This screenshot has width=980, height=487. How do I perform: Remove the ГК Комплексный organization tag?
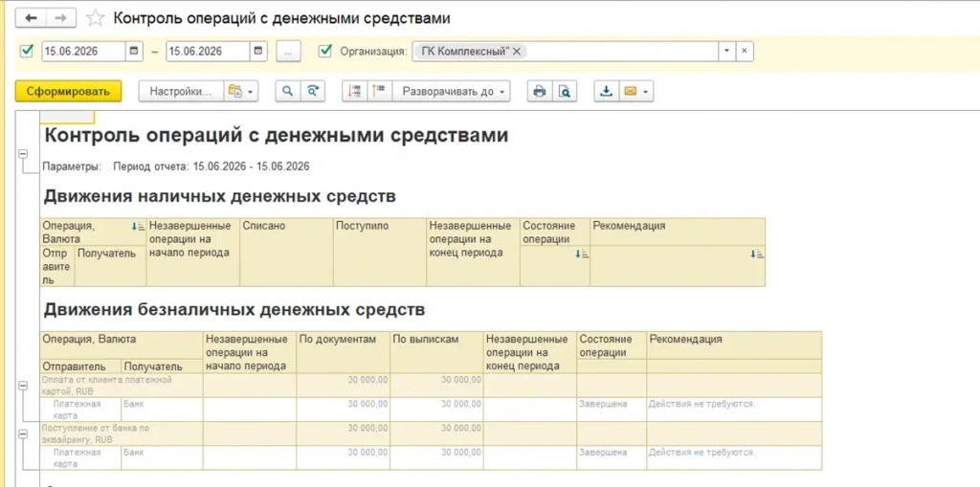(517, 52)
